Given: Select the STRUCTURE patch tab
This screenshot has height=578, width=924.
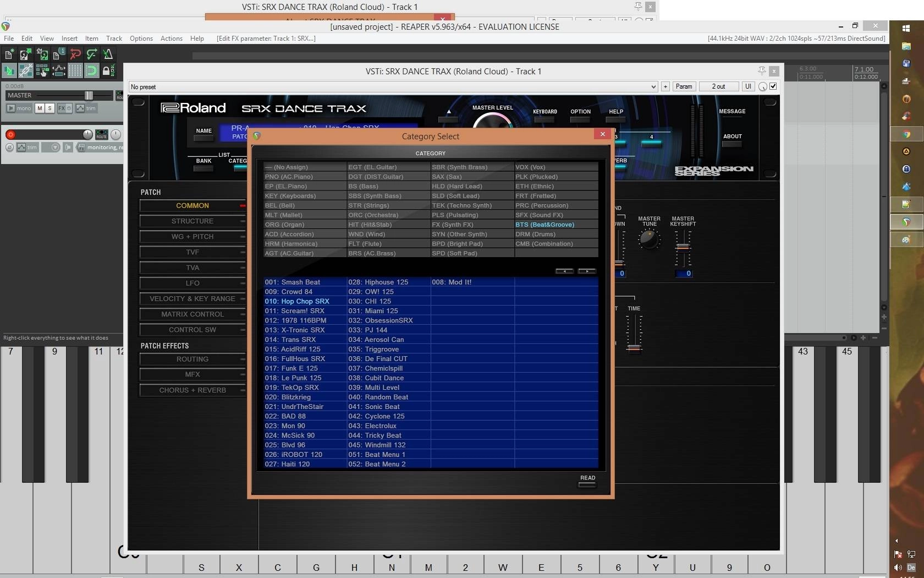Looking at the screenshot, I should coord(193,221).
